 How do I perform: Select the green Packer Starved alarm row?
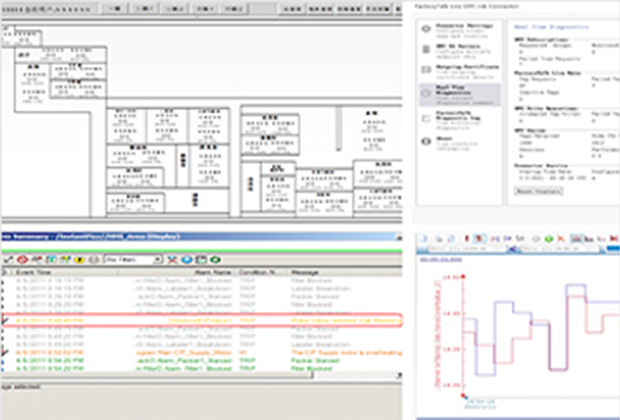tap(202, 361)
